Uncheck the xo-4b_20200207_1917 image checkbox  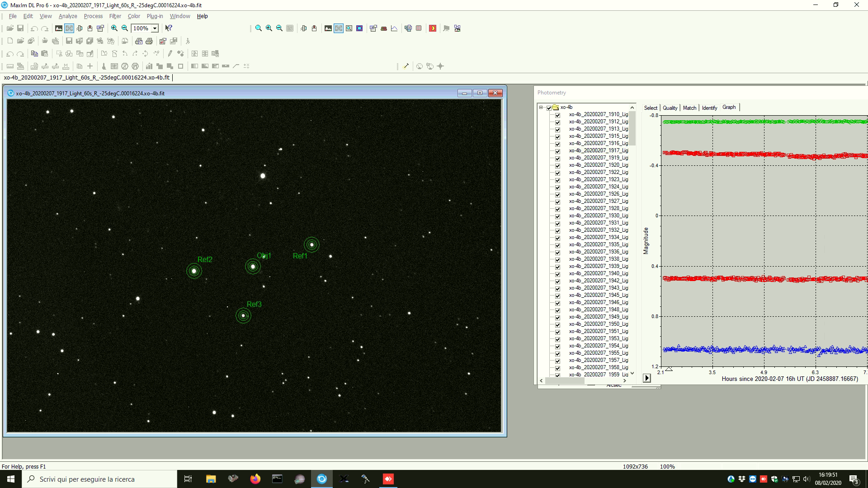click(x=557, y=151)
